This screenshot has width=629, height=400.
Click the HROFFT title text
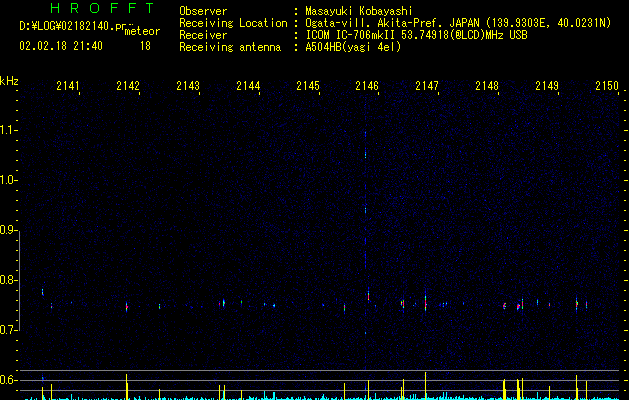click(x=102, y=8)
